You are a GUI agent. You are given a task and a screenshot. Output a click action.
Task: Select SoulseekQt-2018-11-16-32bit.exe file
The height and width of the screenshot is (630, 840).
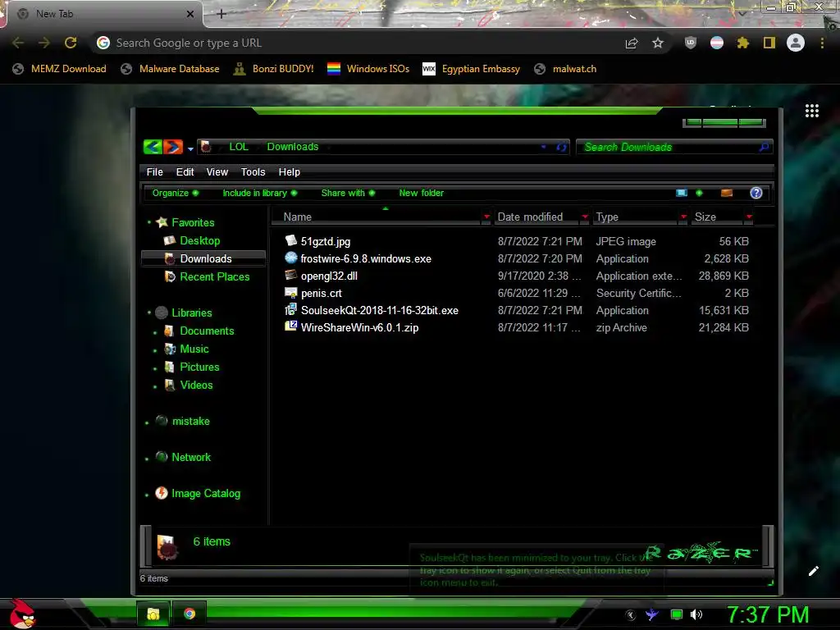point(379,310)
